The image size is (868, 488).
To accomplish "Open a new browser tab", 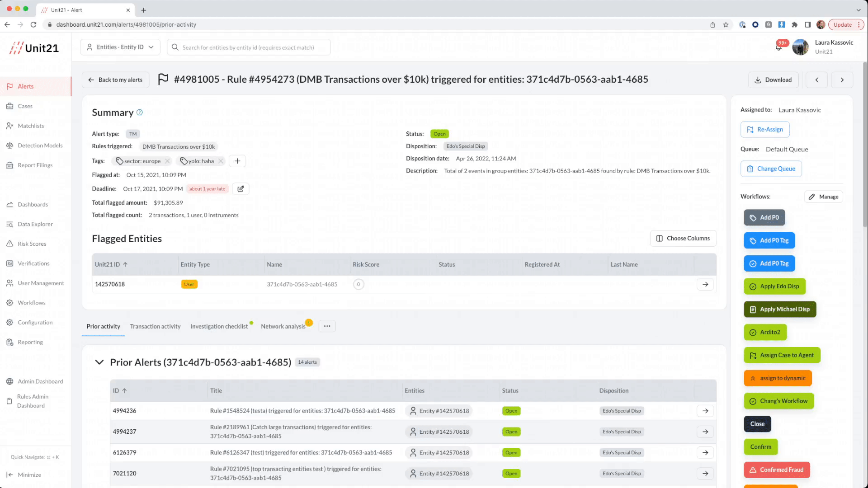I will point(144,10).
